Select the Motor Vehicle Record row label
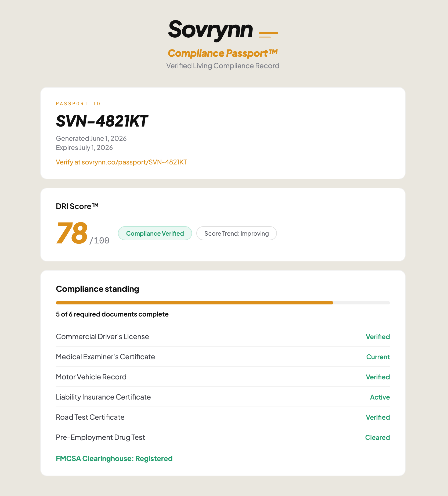 [91, 377]
